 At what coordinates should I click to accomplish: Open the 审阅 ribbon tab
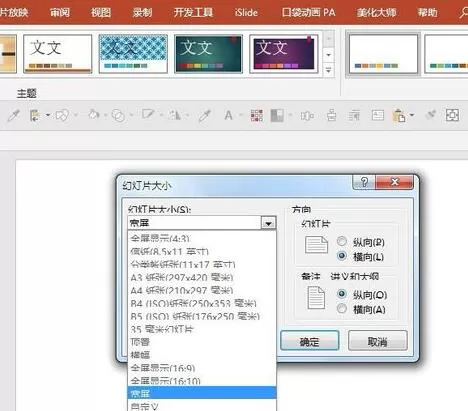60,13
